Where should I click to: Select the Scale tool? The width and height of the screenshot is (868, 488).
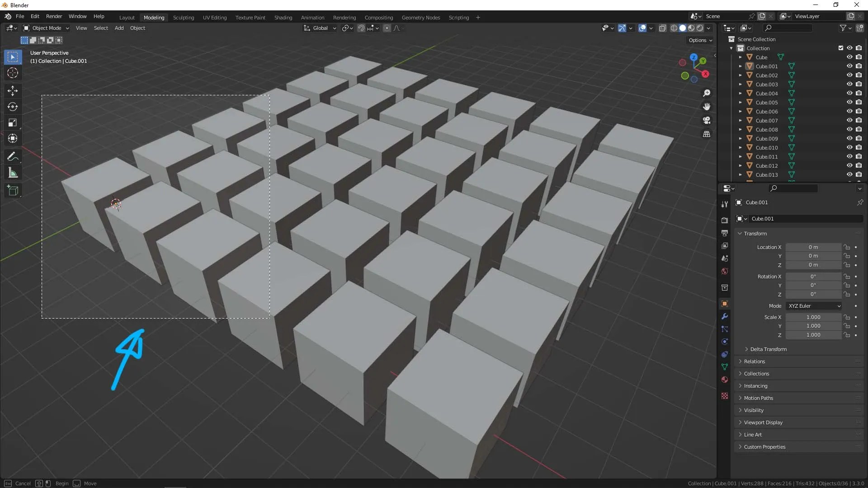click(x=13, y=123)
